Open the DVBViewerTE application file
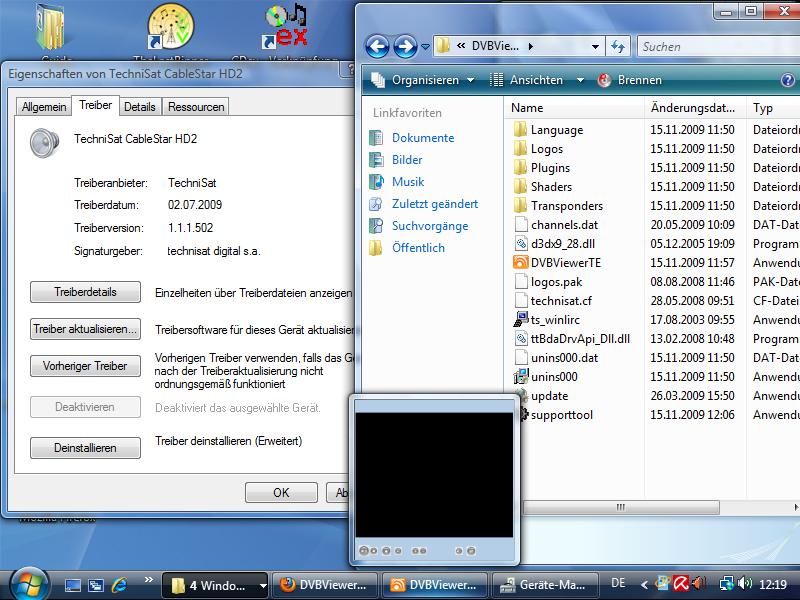Screen dimensions: 800x600 pos(565,262)
